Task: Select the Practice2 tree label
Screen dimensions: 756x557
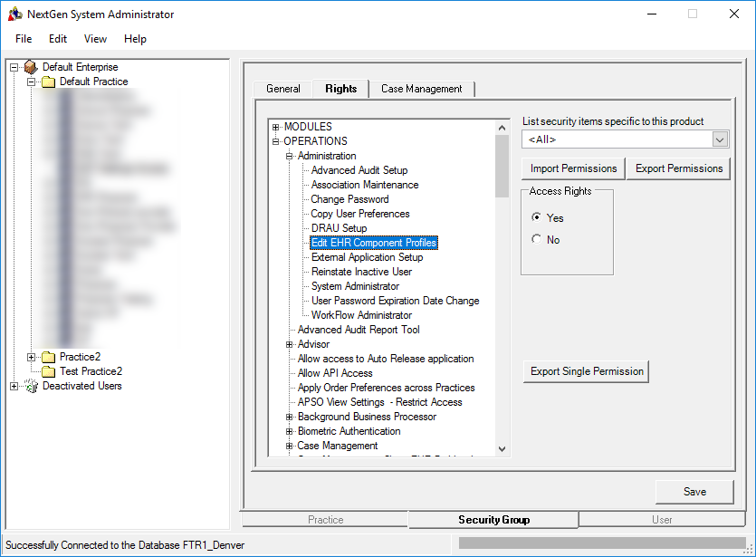Action: pyautogui.click(x=80, y=358)
